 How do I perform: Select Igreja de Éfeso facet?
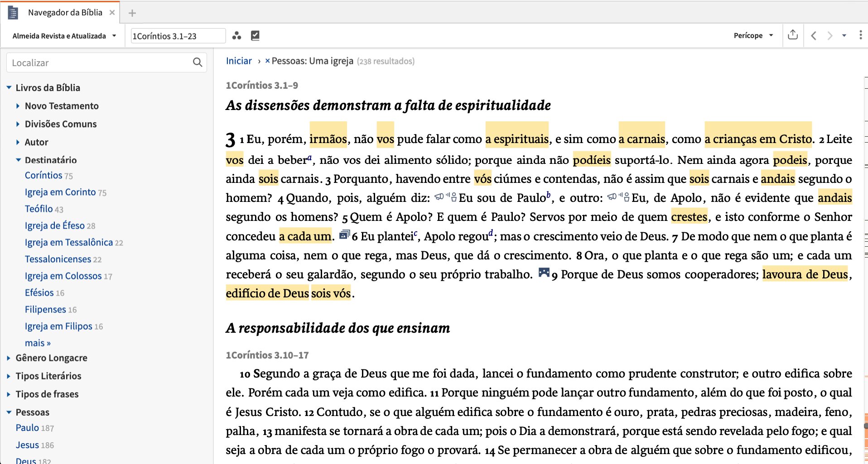click(x=60, y=225)
